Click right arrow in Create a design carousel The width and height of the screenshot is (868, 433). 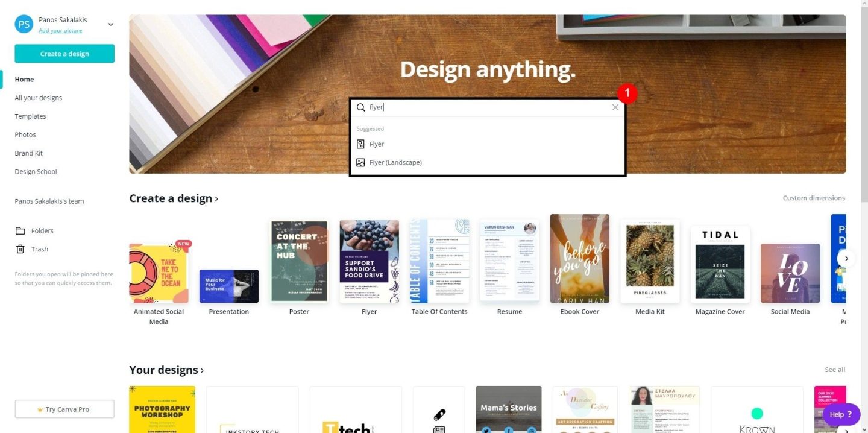tap(846, 258)
